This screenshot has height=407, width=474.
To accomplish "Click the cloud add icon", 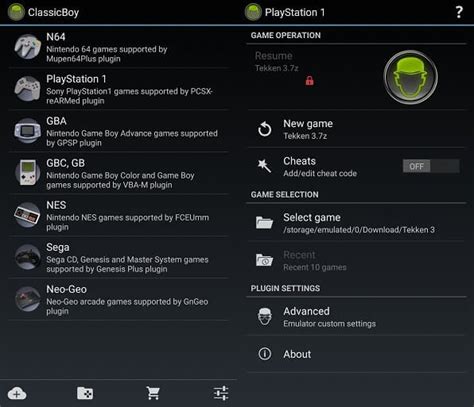I will pyautogui.click(x=17, y=394).
